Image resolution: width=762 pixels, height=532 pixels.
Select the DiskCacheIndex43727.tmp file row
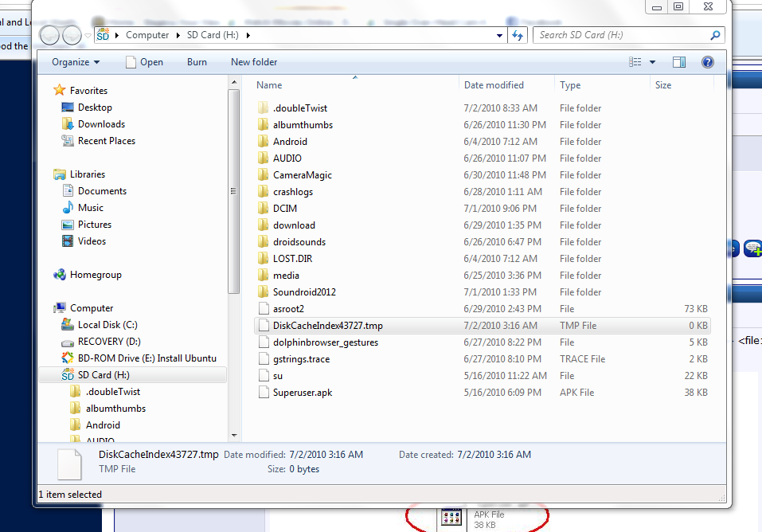click(x=482, y=325)
